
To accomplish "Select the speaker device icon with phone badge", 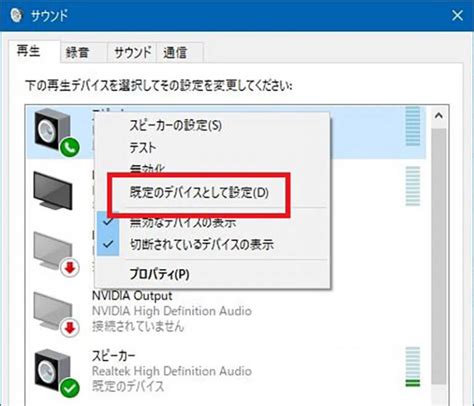I will [x=56, y=133].
